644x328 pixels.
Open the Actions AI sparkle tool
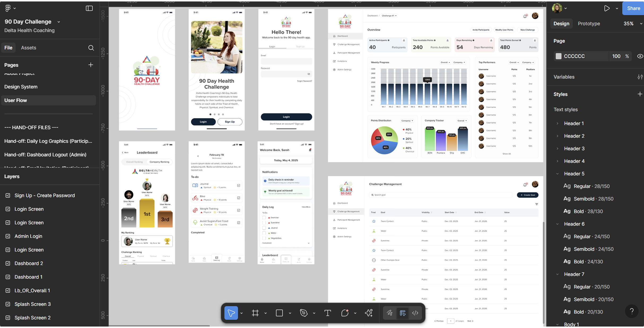coord(369,313)
